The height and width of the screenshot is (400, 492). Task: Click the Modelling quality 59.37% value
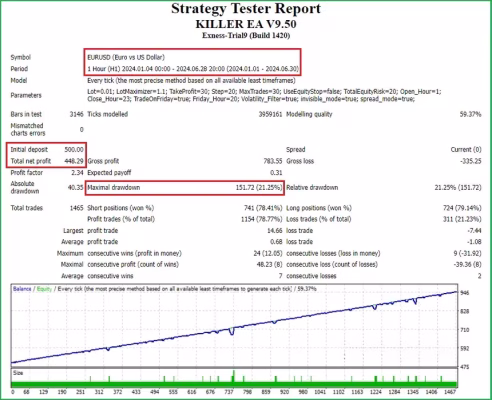coord(470,114)
